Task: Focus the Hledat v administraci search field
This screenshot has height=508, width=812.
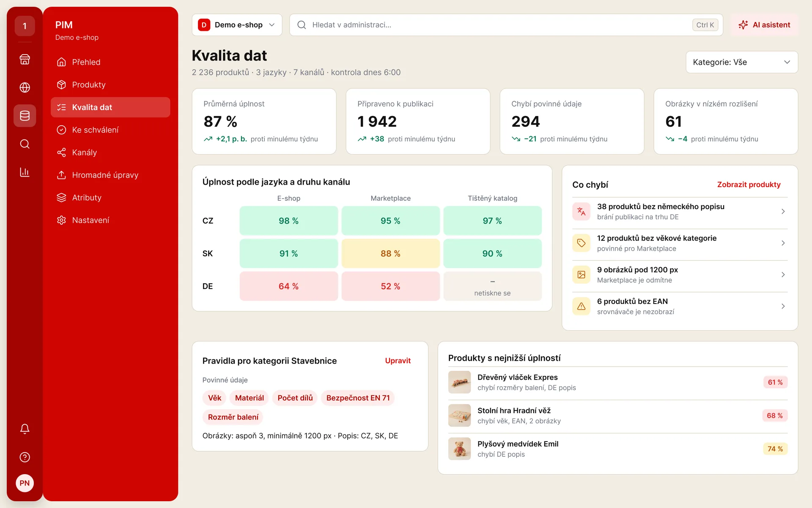Action: [506, 25]
